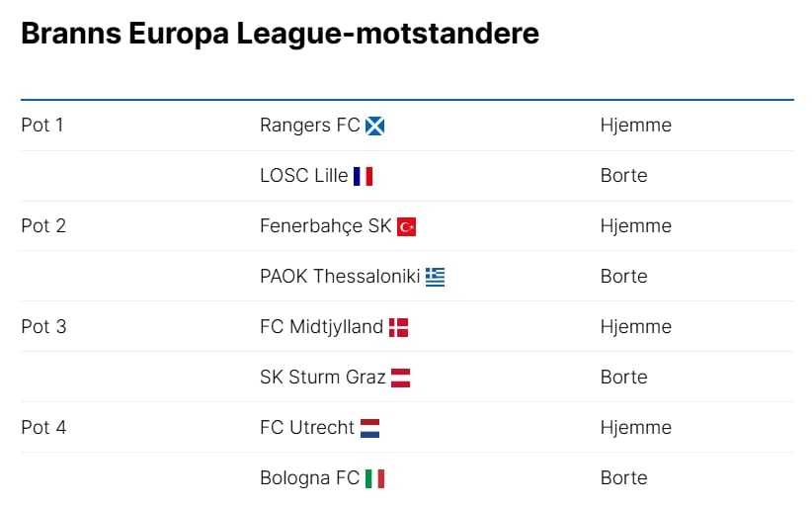The height and width of the screenshot is (507, 812).
Task: Click the Pot 1 row label
Action: tap(42, 126)
